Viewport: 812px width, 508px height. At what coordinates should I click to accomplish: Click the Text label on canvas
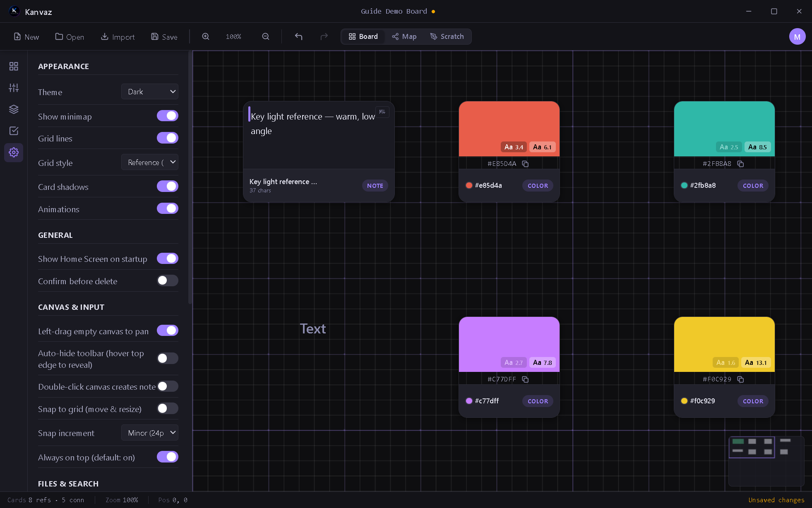coord(313,329)
